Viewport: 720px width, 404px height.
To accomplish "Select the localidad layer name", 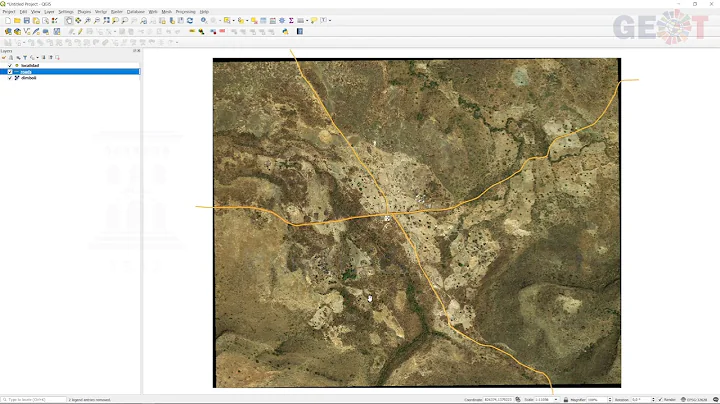I will pos(30,66).
